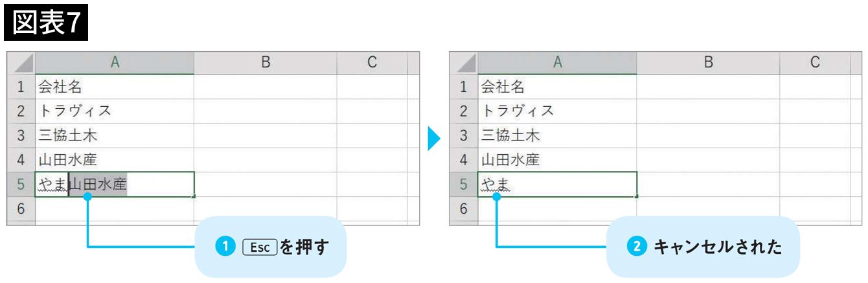Select column A header in the left sheet

(115, 62)
